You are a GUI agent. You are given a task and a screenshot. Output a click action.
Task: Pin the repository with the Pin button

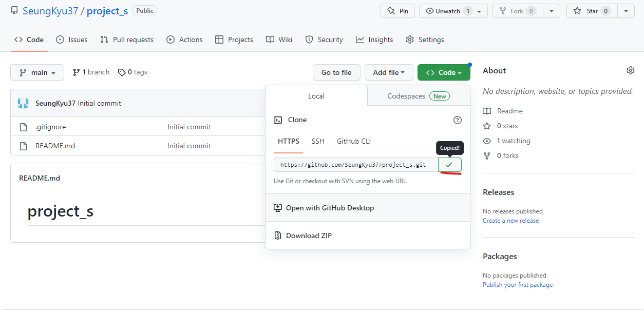[397, 11]
